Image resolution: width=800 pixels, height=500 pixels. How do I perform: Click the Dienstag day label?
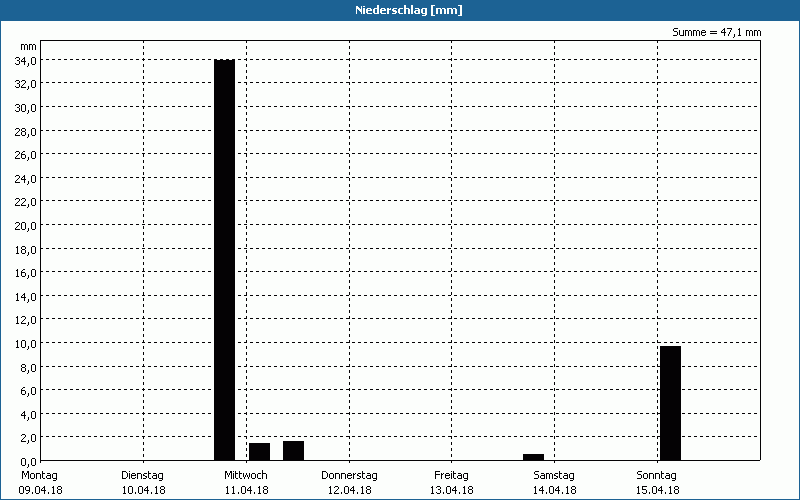[x=142, y=475]
